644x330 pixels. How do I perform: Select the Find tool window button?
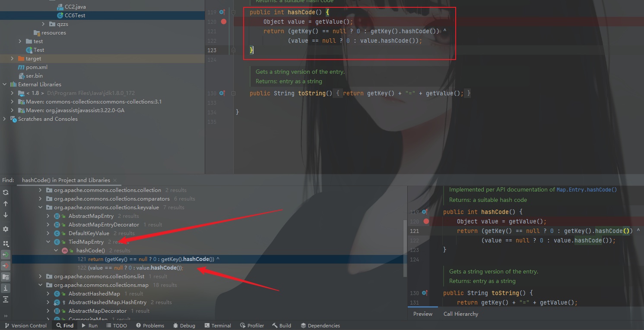pyautogui.click(x=64, y=326)
